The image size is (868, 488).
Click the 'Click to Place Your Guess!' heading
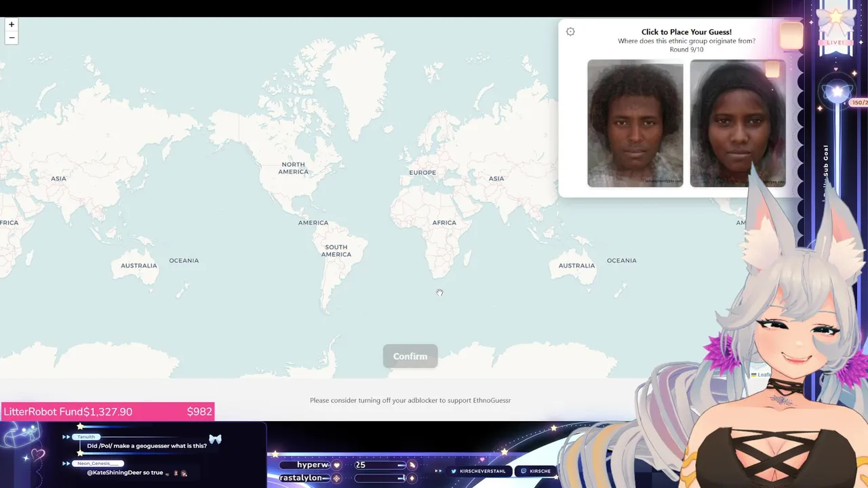point(686,32)
